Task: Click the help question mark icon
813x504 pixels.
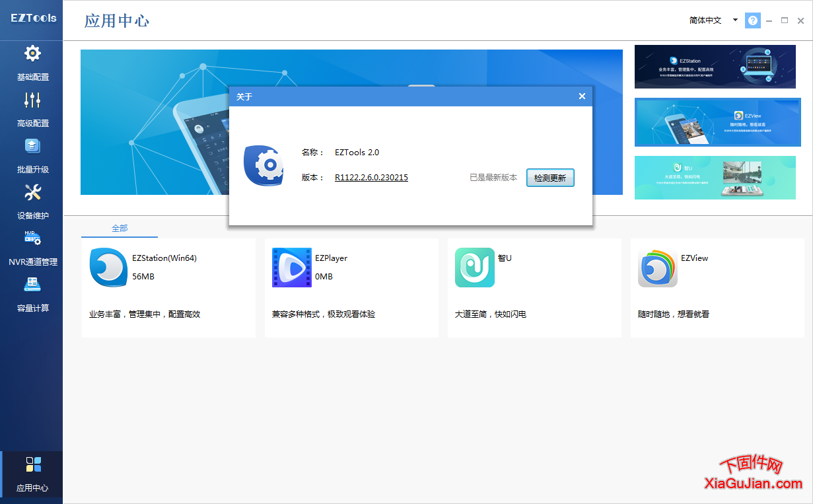Action: 753,20
